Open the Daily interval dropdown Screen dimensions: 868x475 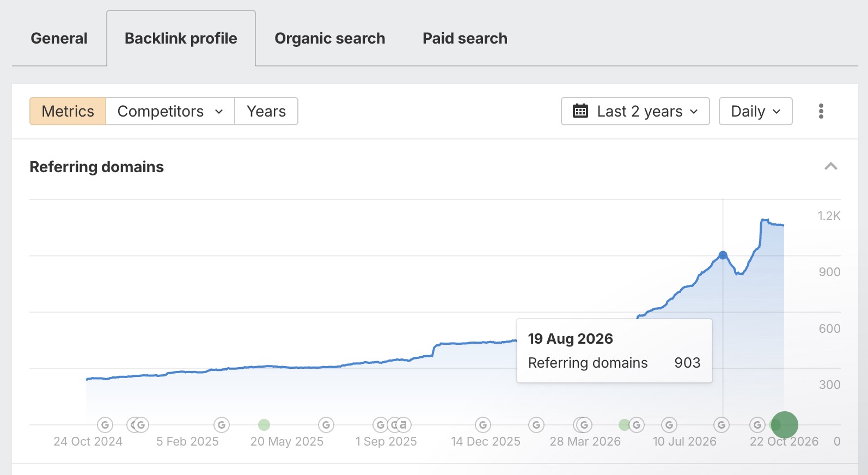(756, 111)
